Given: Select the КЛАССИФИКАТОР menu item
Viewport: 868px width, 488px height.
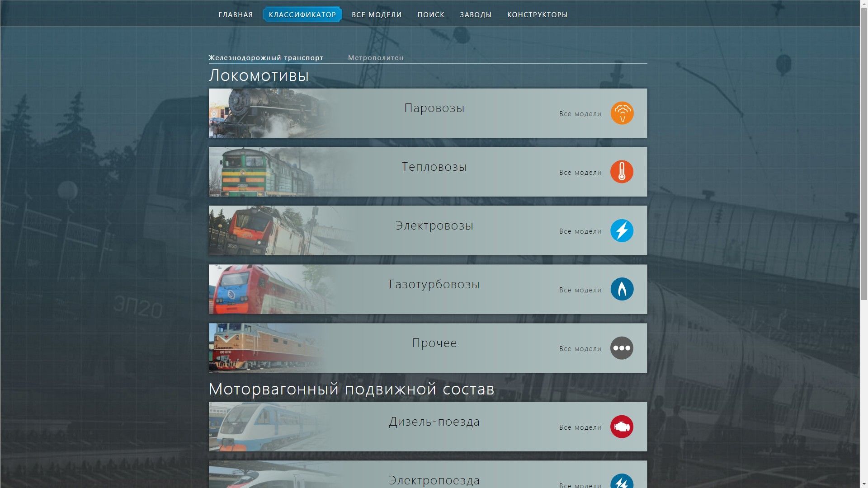Looking at the screenshot, I should 302,14.
